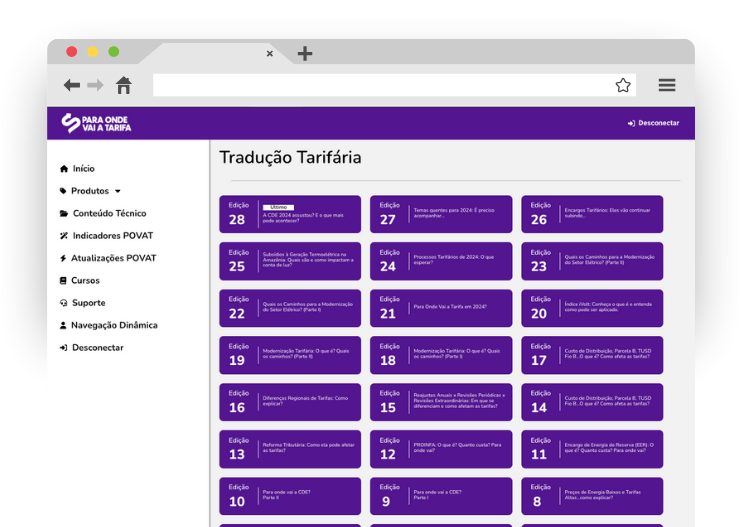Open Navegação Dinâmica sidebar item
Screen dimensions: 740x527
pos(113,325)
